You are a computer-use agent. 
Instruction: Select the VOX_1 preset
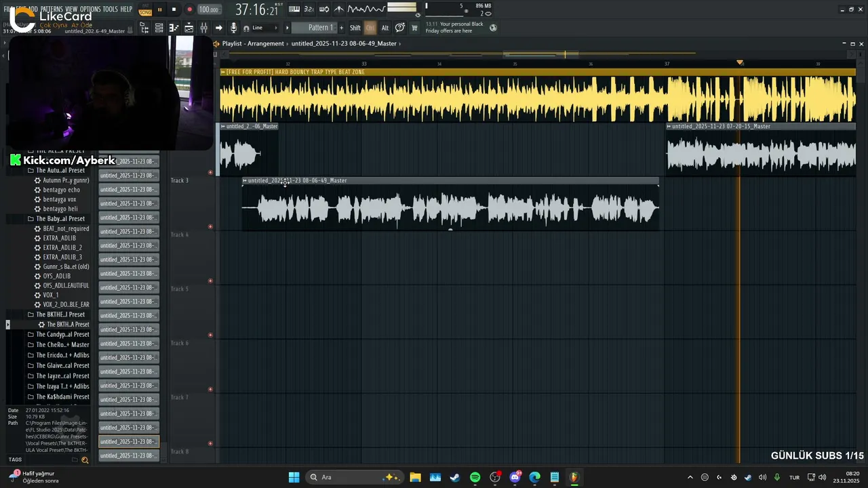click(x=51, y=295)
